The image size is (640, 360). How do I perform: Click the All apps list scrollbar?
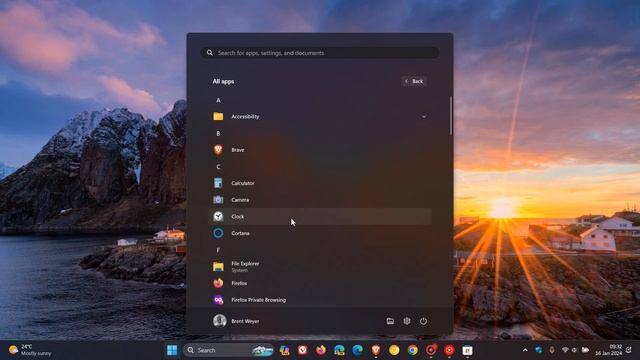coord(451,116)
